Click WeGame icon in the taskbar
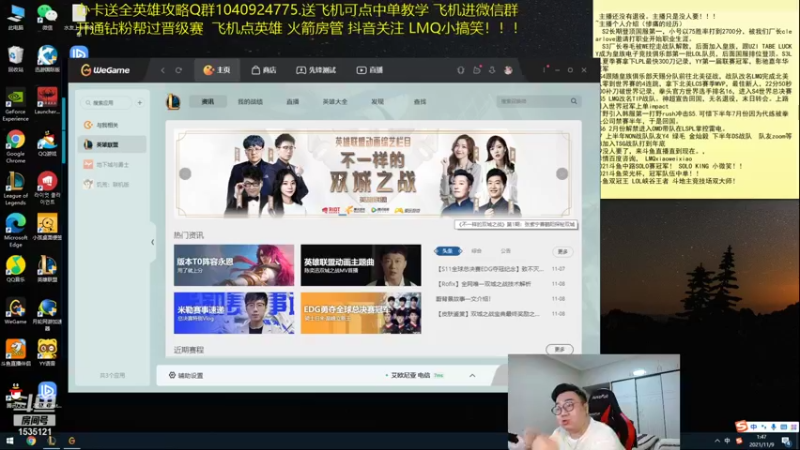 click(71, 441)
